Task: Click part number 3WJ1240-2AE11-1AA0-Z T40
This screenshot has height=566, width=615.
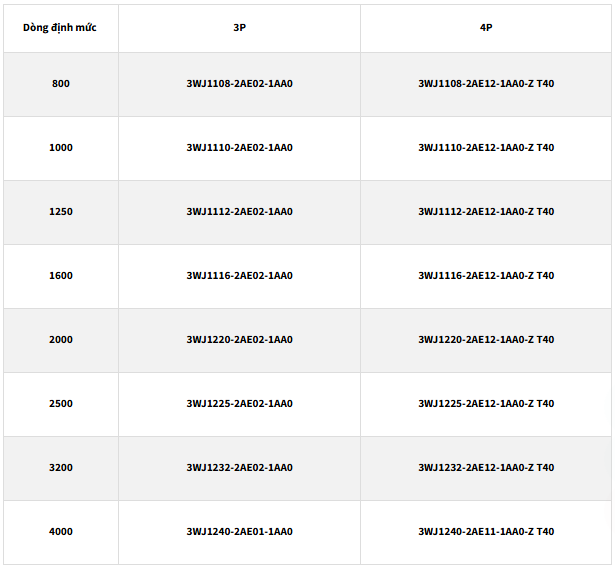Action: (486, 532)
